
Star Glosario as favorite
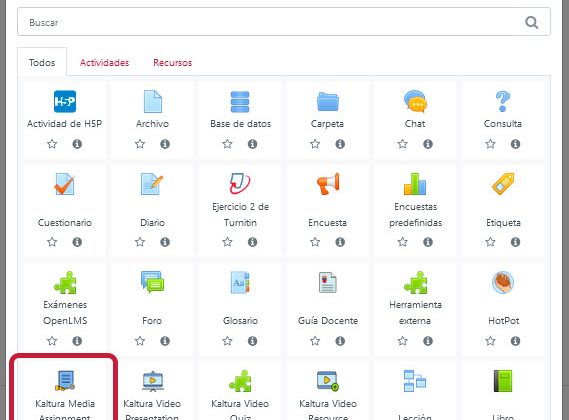pyautogui.click(x=227, y=341)
